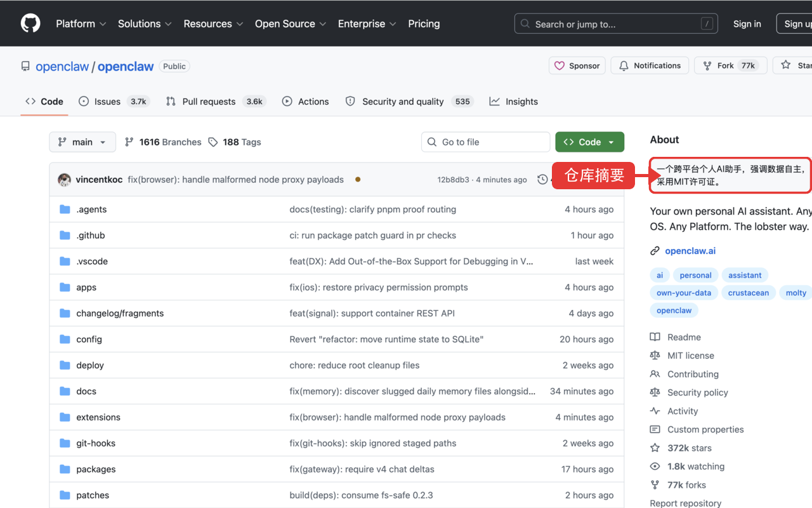Expand the Open Source menu
812x508 pixels.
291,23
